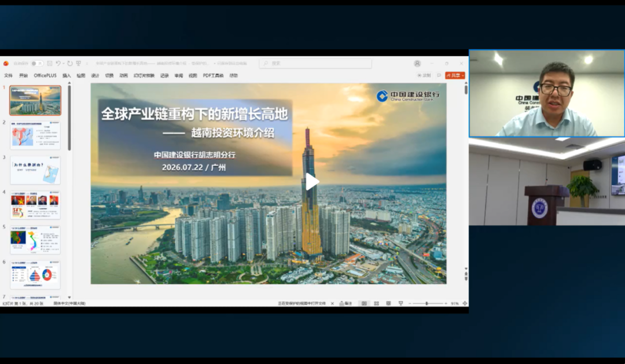625x364 pixels.
Task: Select slide 4 thumbnail with portraits
Action: tap(35, 205)
